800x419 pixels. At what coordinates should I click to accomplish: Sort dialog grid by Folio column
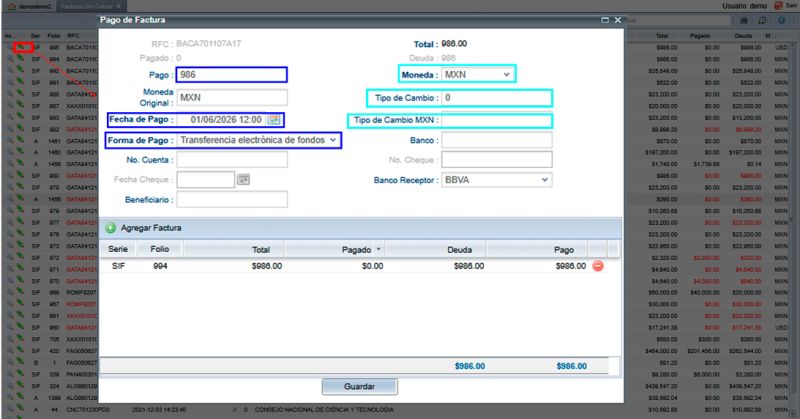pyautogui.click(x=159, y=249)
